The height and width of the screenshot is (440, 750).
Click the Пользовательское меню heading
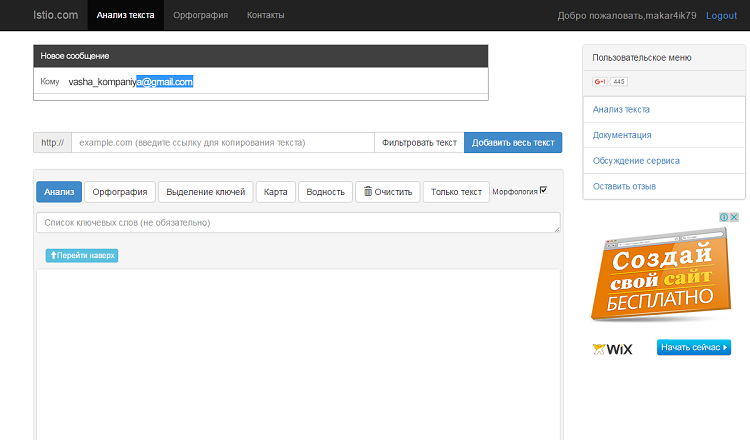[x=641, y=57]
